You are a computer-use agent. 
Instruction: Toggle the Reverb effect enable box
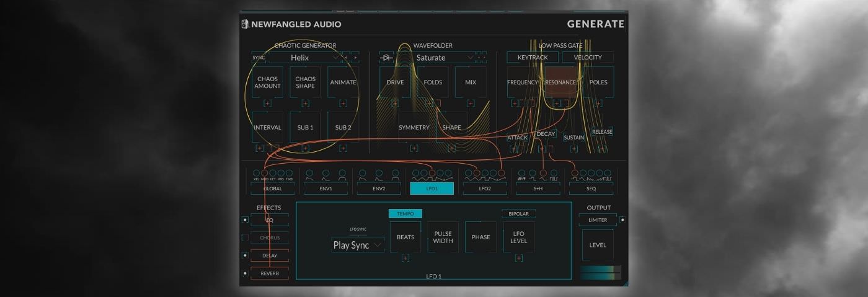pos(245,273)
